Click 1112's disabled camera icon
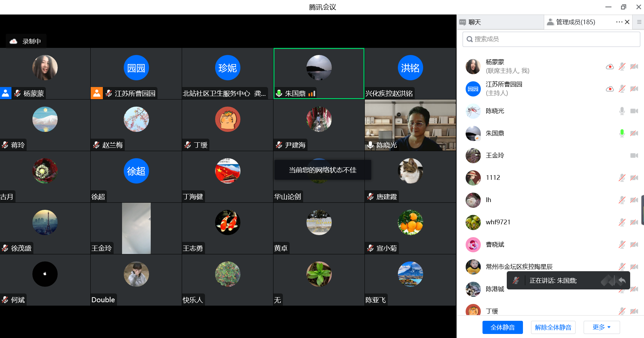Viewport: 644px width, 338px height. 634,178
